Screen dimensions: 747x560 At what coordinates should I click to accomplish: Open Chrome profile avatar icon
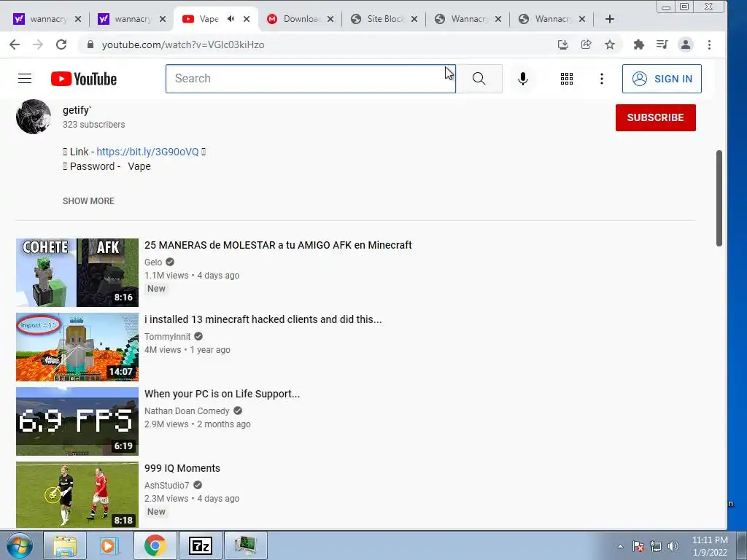click(x=686, y=44)
